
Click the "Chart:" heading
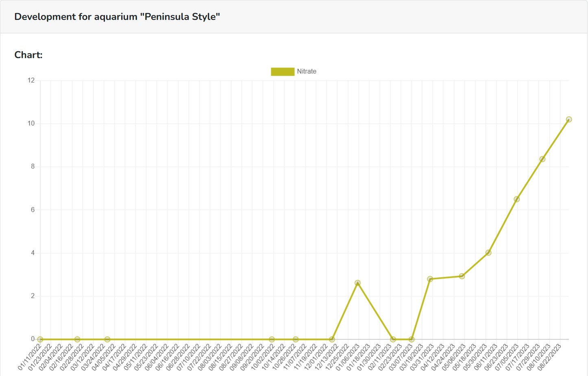coord(28,55)
